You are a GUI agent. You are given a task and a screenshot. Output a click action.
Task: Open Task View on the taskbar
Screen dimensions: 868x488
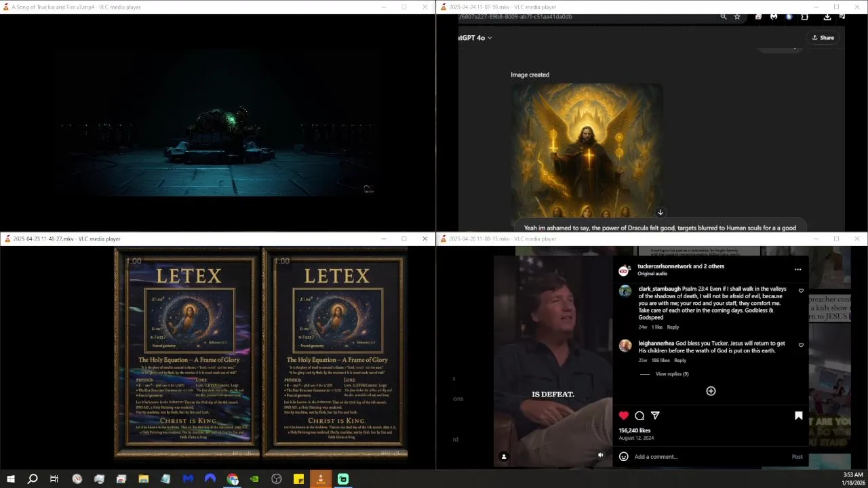(54, 479)
